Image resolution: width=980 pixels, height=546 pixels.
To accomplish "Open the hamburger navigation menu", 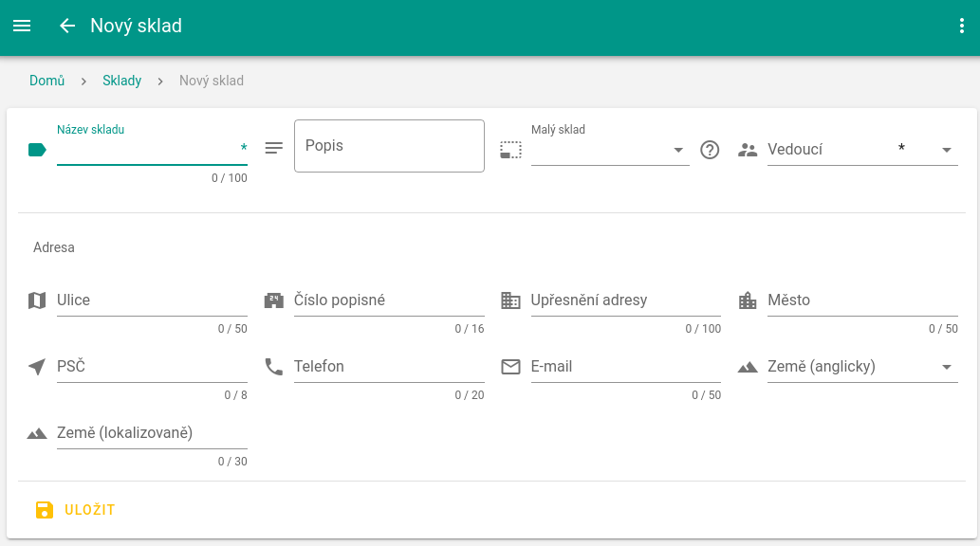I will click(22, 27).
